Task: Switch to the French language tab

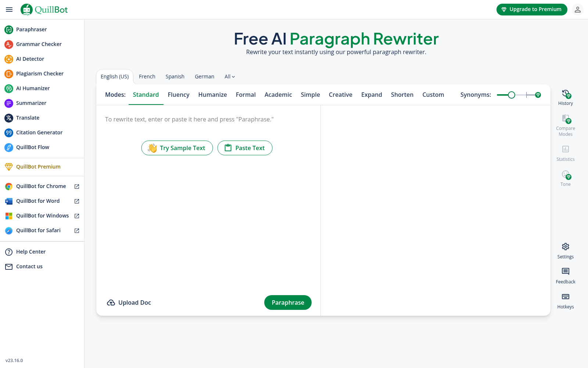Action: (x=147, y=77)
